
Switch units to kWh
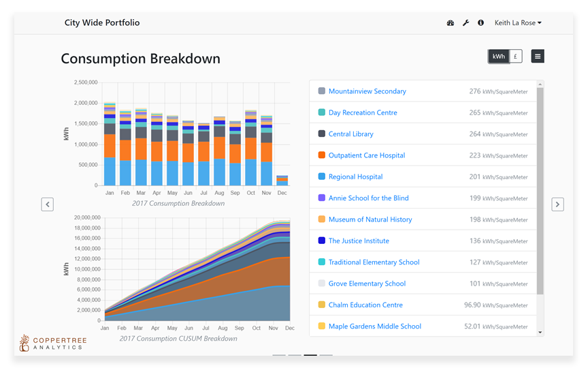498,57
